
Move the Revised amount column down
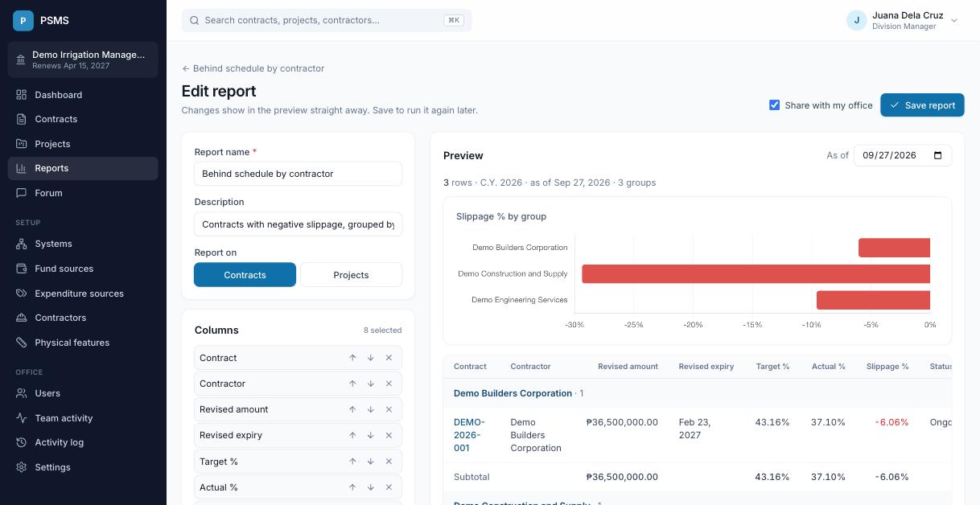tap(371, 409)
